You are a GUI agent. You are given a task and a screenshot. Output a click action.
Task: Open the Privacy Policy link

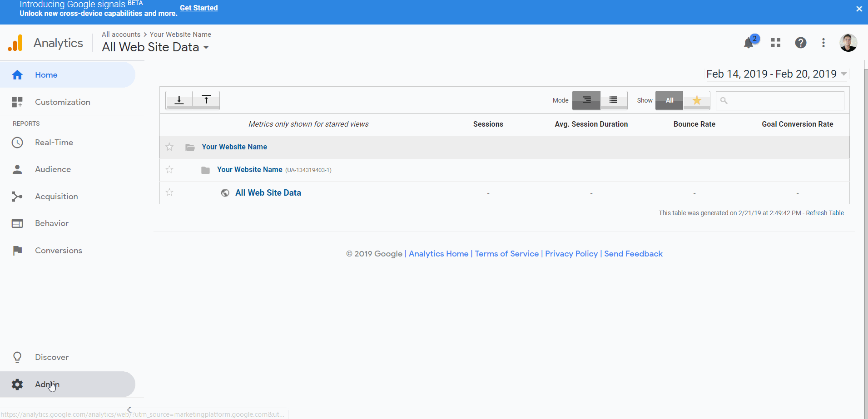571,254
